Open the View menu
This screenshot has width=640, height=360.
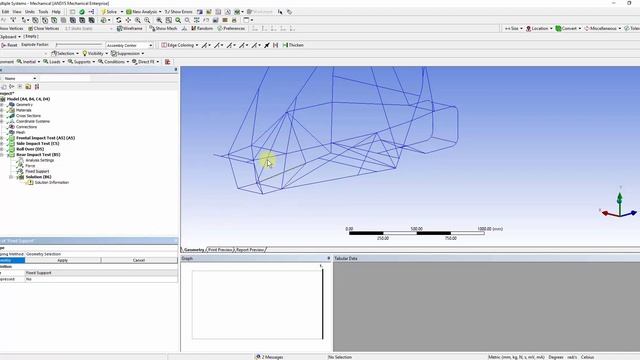tap(17, 12)
